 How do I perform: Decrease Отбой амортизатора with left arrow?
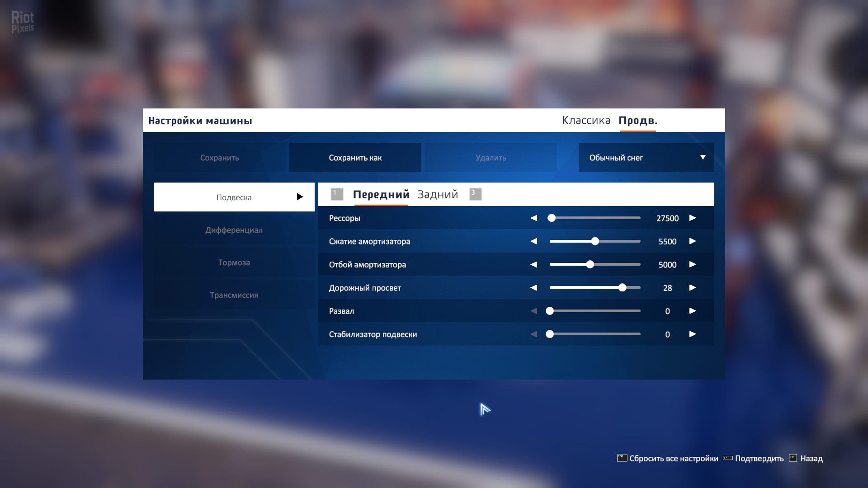pos(533,264)
